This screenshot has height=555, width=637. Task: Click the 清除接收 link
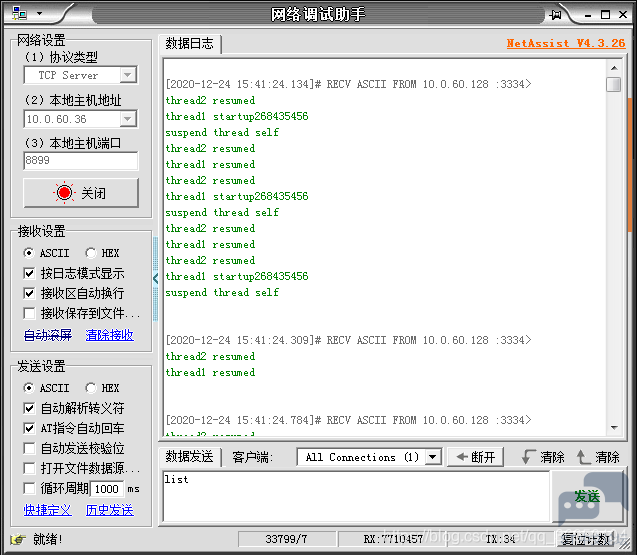point(110,335)
